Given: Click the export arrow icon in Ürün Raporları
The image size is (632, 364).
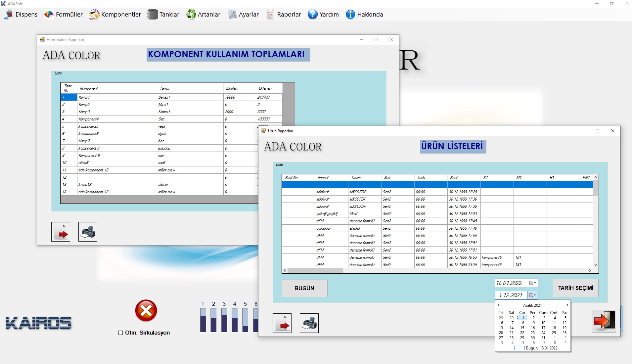Looking at the screenshot, I should pos(282,323).
